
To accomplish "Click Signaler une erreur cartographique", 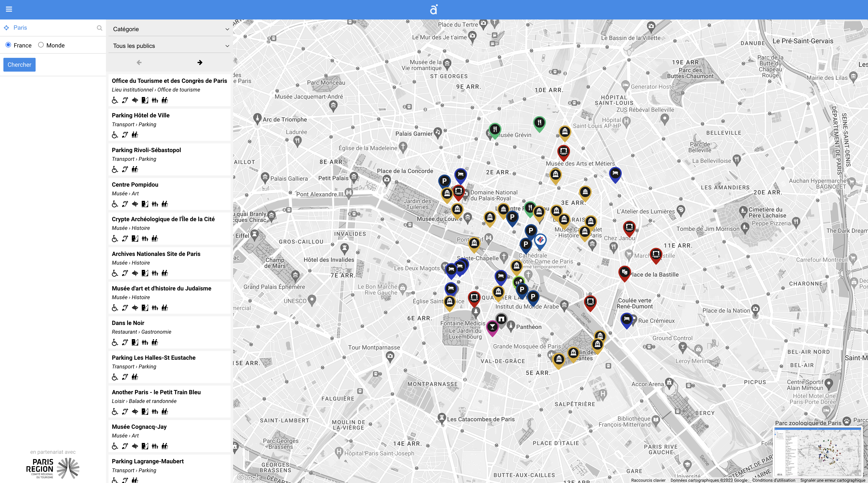I will [833, 480].
